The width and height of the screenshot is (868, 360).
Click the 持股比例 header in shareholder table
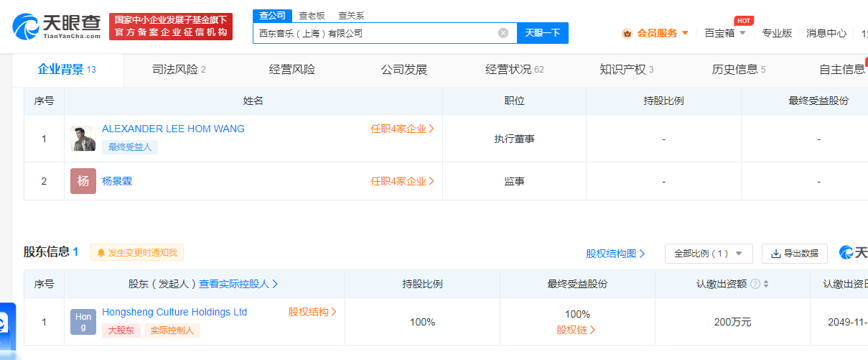[x=422, y=284]
